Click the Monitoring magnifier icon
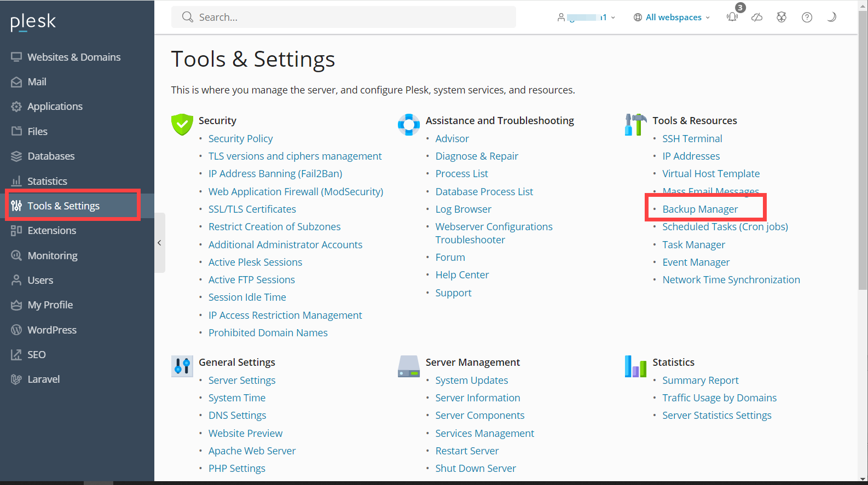The height and width of the screenshot is (485, 868). (x=16, y=255)
